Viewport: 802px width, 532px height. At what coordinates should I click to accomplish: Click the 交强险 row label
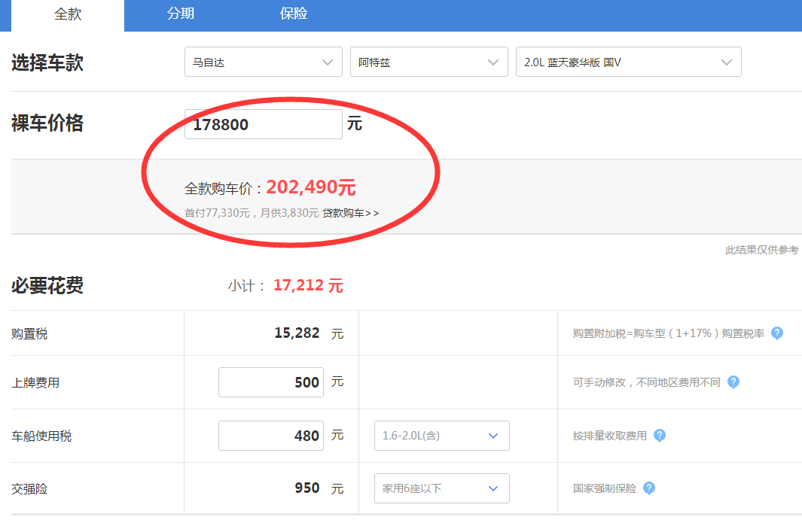pos(29,489)
